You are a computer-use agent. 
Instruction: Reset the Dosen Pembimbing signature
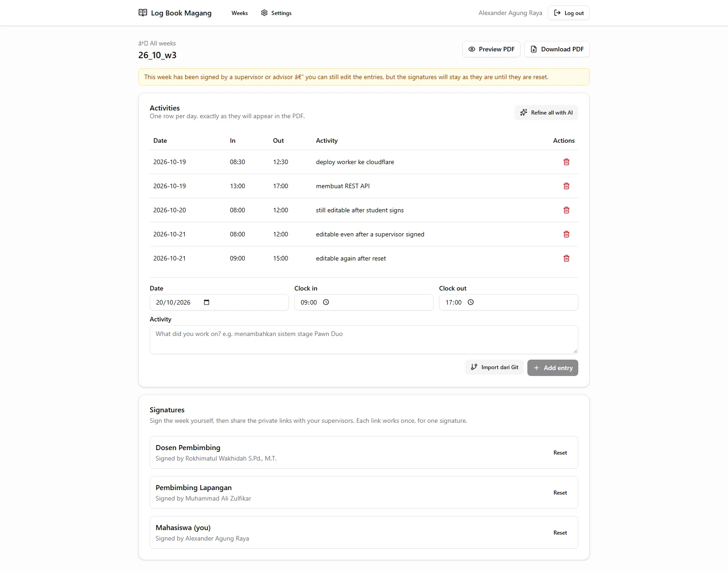(560, 453)
